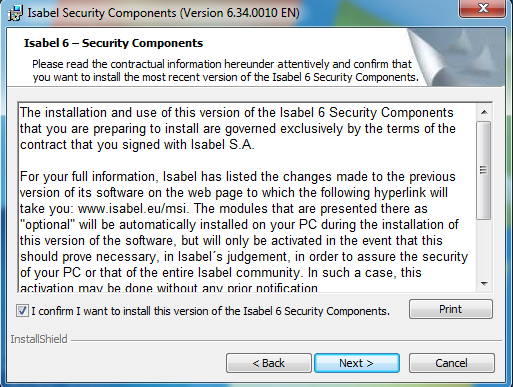Image resolution: width=513 pixels, height=387 pixels.
Task: Click the 'Isabel 6 – Security Components' heading
Action: (x=113, y=43)
